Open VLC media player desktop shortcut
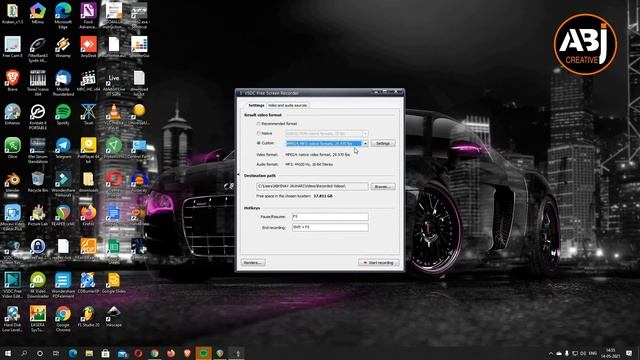 tap(113, 116)
